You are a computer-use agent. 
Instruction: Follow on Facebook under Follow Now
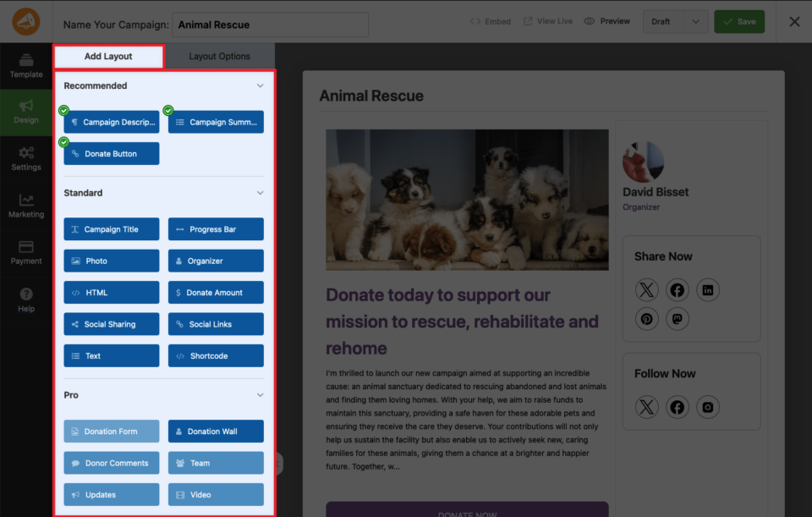(x=677, y=407)
